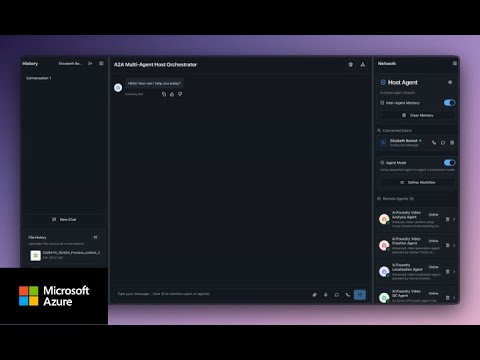Screen dimensions: 480x360
Task: Click the Video QC Agent avatar
Action: point(384,298)
